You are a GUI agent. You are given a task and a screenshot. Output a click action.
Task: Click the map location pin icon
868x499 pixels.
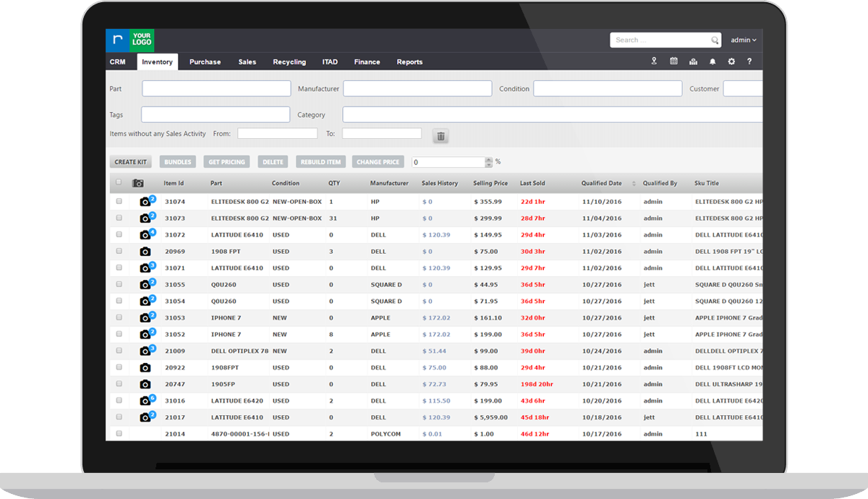click(x=654, y=61)
